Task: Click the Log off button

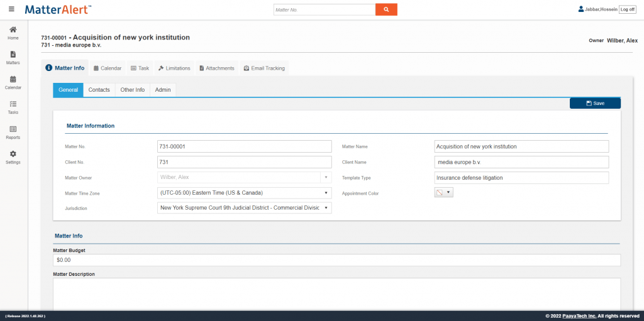Action: tap(627, 9)
